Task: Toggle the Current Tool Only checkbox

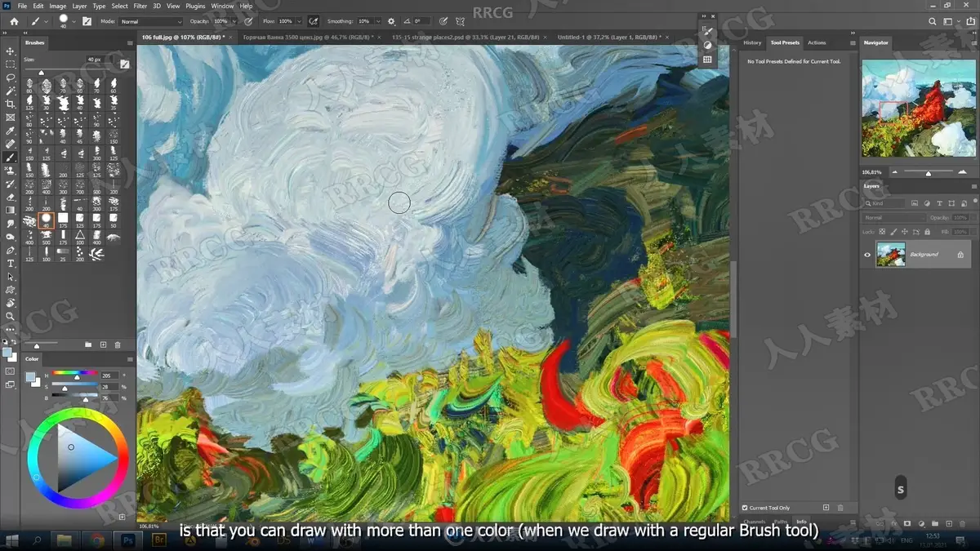Action: tap(744, 508)
